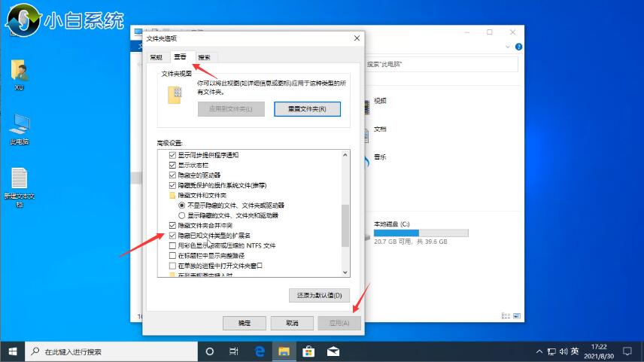
Task: Click 还原为默认值(D) button
Action: [320, 296]
